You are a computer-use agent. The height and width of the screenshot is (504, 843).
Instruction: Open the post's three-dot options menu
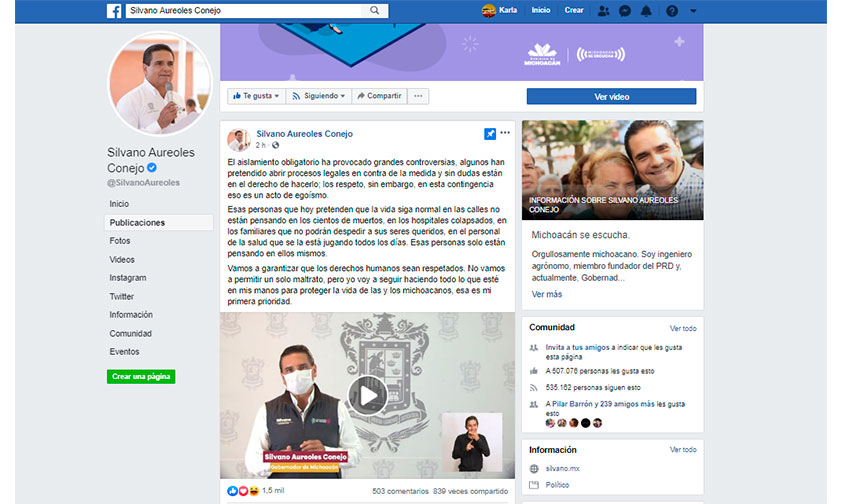coord(505,133)
